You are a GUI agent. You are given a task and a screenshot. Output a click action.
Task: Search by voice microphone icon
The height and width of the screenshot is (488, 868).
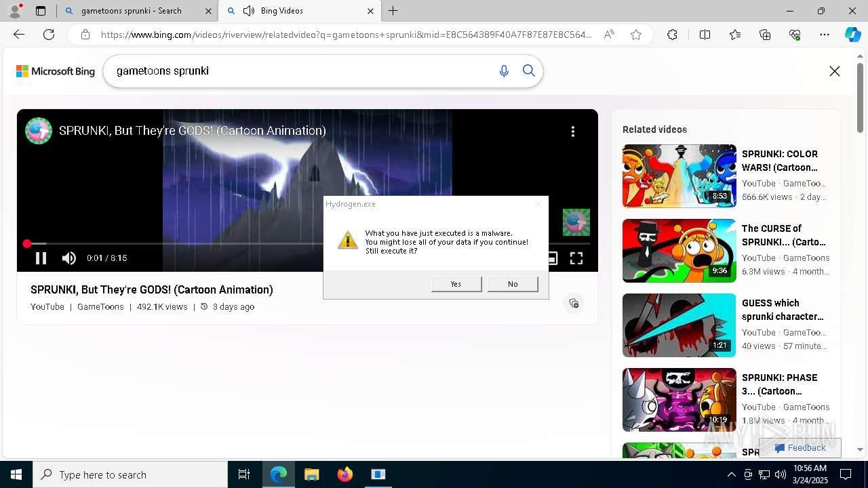pos(504,70)
